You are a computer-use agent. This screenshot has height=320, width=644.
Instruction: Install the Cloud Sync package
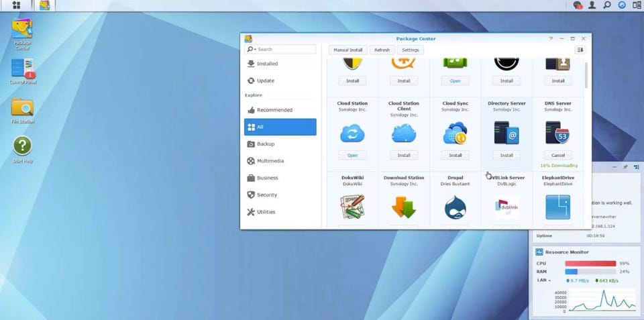[x=455, y=155]
